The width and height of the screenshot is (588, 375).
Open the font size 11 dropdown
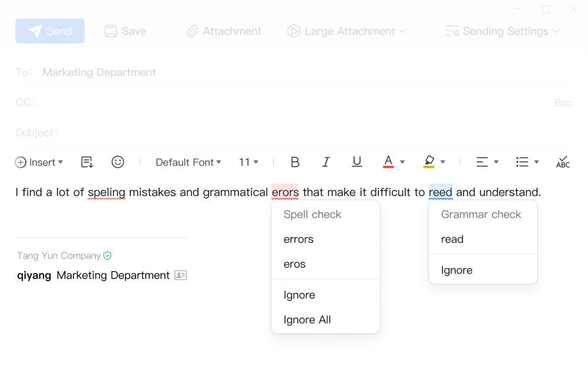248,163
